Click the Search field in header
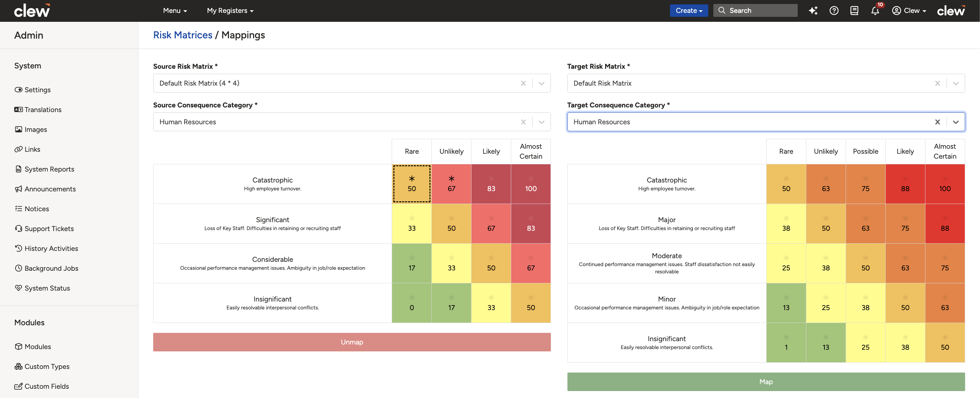 point(755,11)
